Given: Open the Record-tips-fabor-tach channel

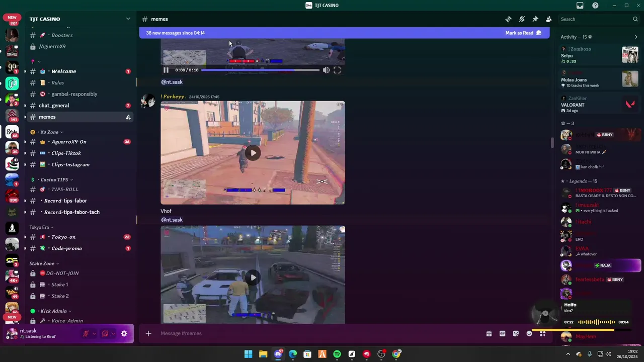Looking at the screenshot, I should pos(79,212).
